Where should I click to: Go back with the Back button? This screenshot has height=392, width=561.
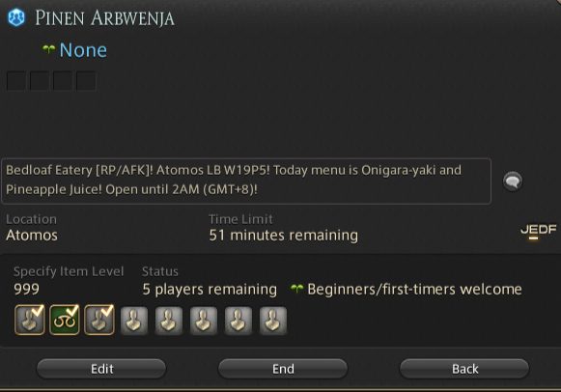[464, 369]
